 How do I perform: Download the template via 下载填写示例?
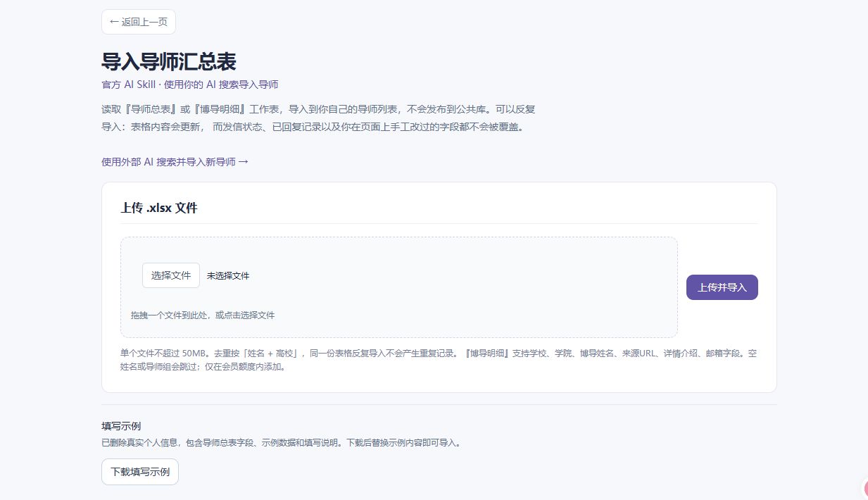[140, 472]
